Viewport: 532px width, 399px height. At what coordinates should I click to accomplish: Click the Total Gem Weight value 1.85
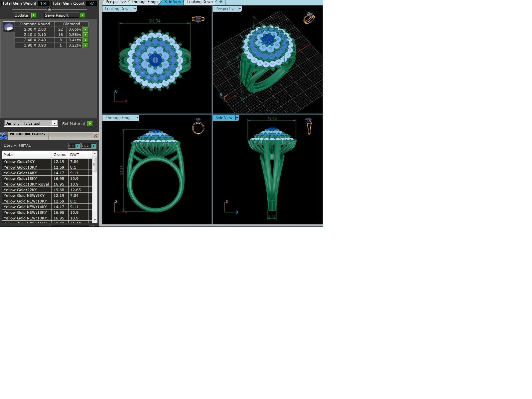(x=44, y=3)
